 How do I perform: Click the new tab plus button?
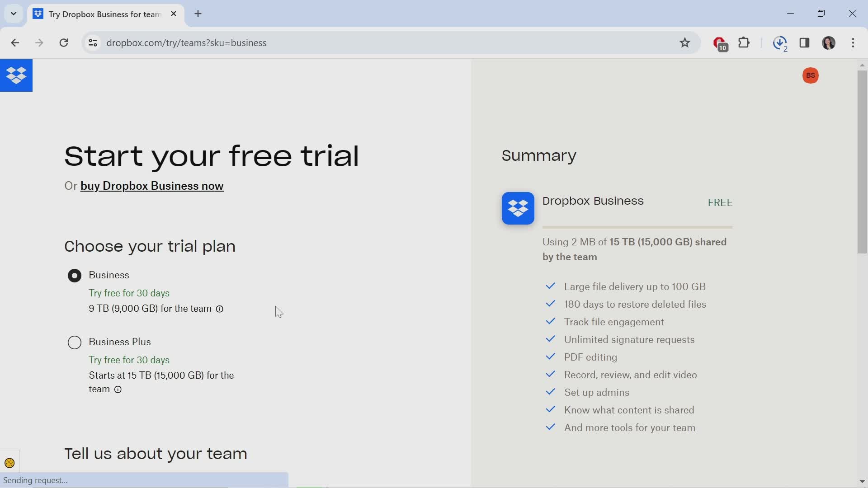tap(198, 14)
